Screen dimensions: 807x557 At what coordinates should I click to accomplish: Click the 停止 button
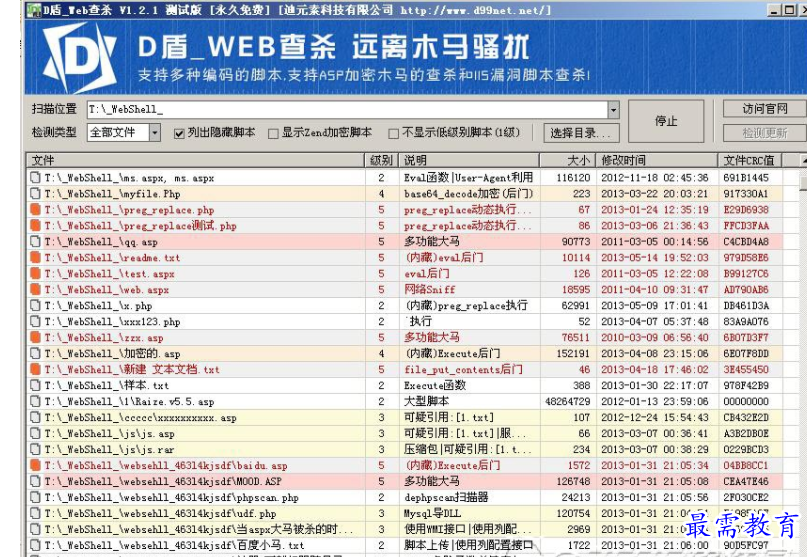click(x=665, y=121)
